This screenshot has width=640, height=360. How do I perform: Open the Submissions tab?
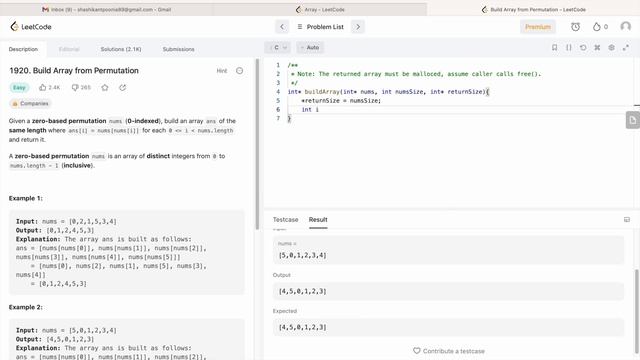point(178,49)
